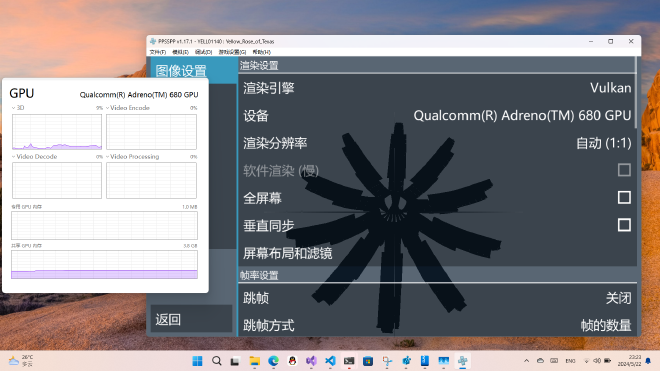
Task: Click the 返回 back button
Action: click(191, 319)
